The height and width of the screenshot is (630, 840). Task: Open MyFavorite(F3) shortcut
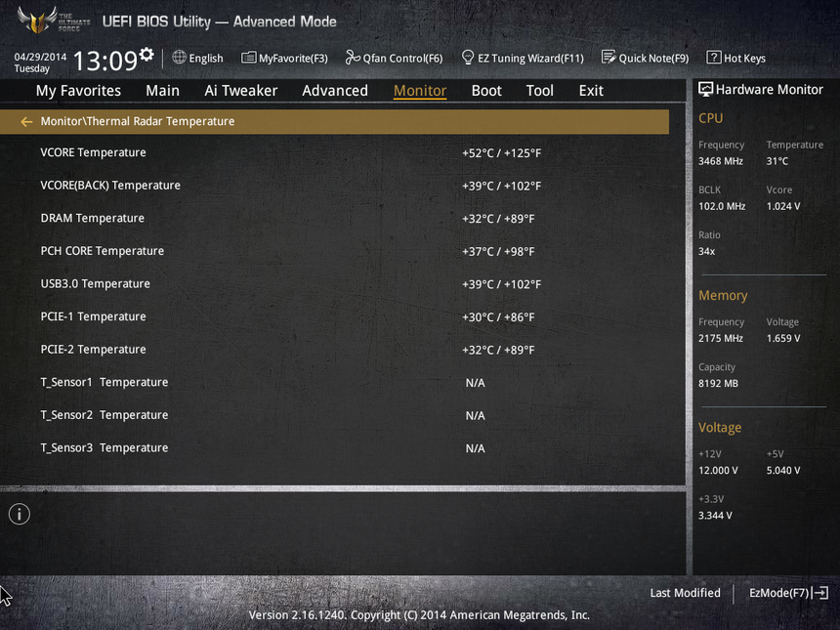coord(284,58)
